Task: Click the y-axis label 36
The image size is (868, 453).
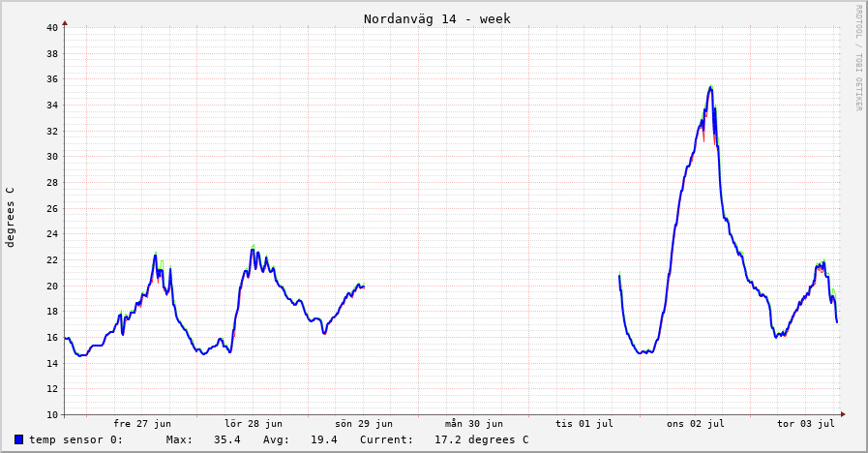Action: [x=52, y=79]
